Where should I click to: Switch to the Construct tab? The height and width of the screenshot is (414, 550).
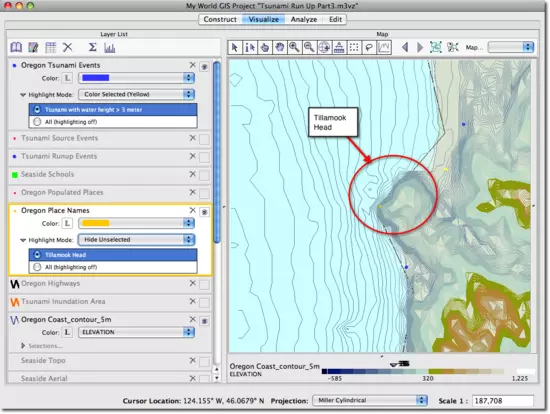[220, 19]
